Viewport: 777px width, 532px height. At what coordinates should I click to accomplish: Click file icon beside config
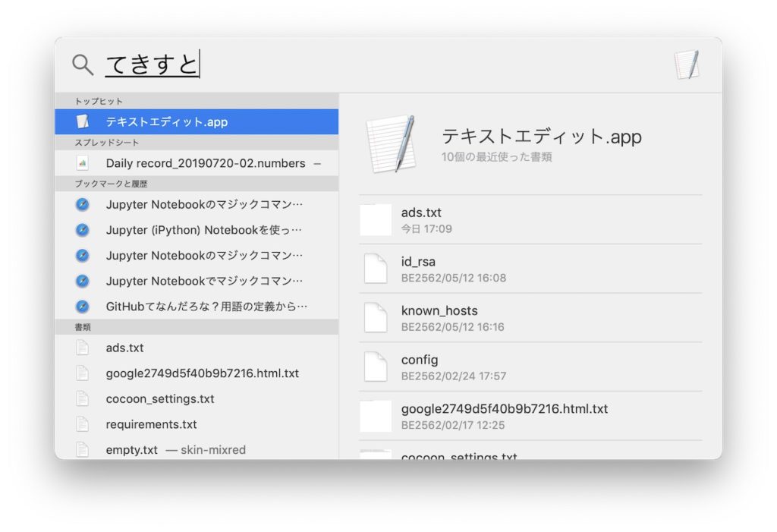(x=376, y=367)
